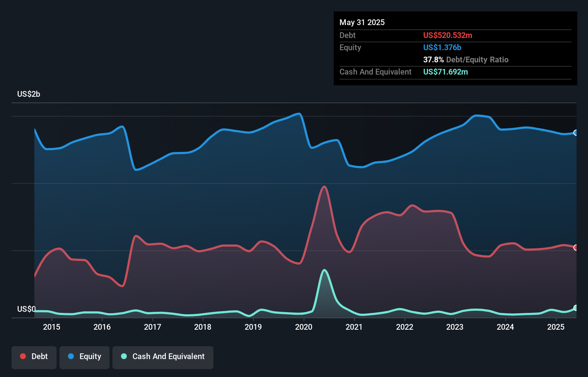Click the 2025 x-axis label
The width and height of the screenshot is (588, 377).
(556, 327)
